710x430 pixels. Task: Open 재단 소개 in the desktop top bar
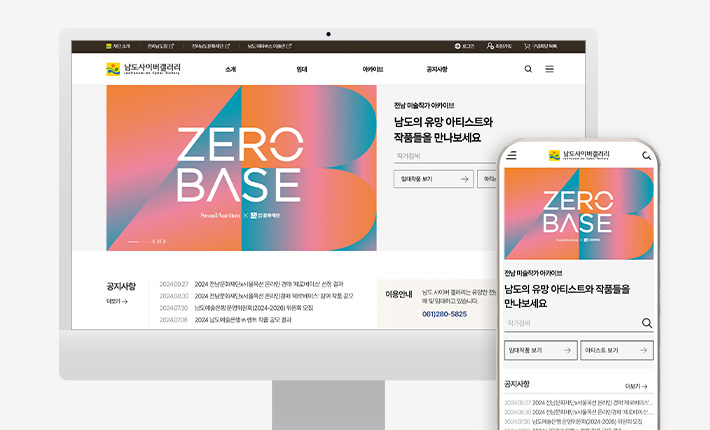click(118, 46)
